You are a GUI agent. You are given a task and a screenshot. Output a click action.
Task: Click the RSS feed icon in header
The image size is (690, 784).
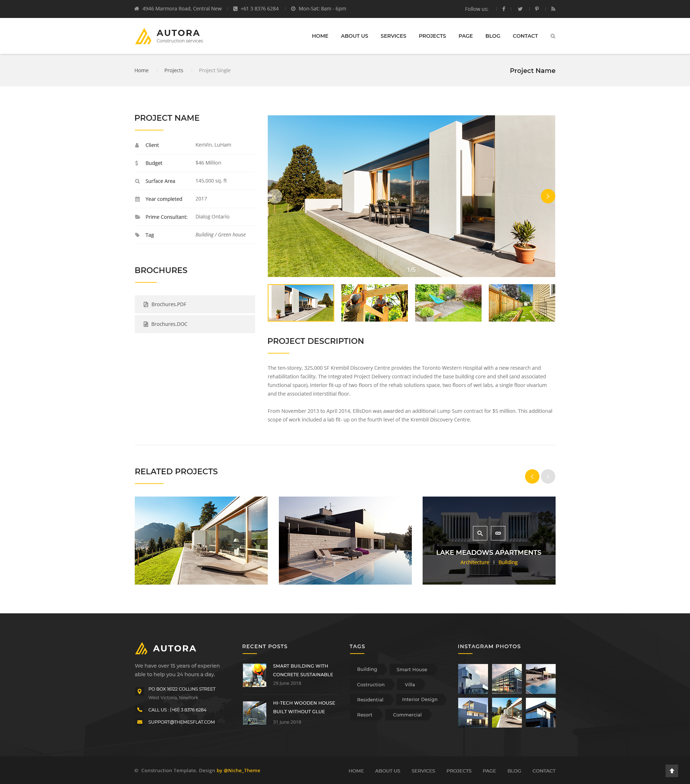click(x=552, y=9)
